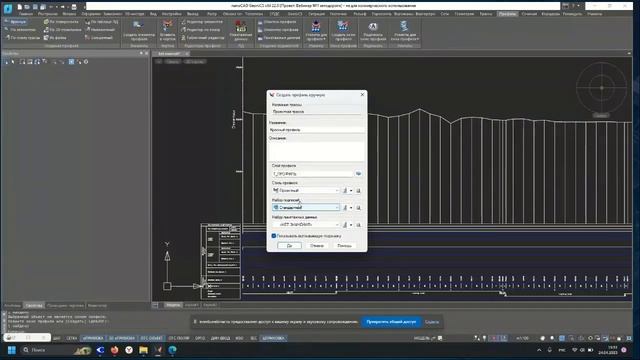Switch to the Модель layout tab

pyautogui.click(x=173, y=305)
